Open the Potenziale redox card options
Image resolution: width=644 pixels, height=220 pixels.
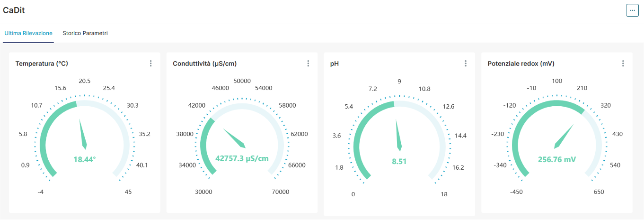pos(623,64)
